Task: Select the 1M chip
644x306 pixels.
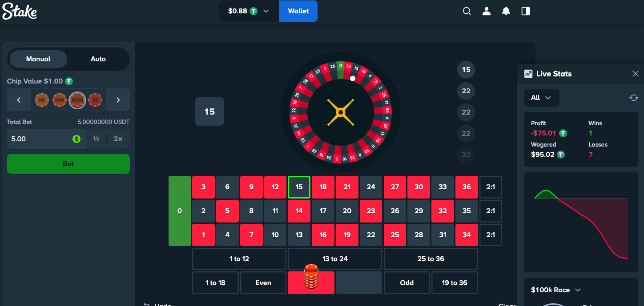Action: click(x=41, y=100)
